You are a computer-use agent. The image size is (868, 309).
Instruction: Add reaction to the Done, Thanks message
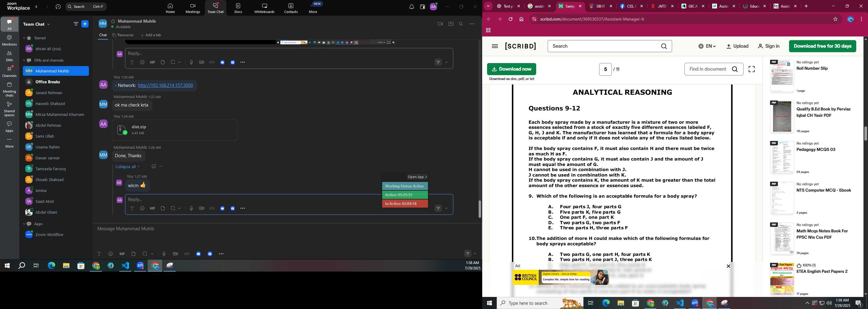[x=154, y=166]
